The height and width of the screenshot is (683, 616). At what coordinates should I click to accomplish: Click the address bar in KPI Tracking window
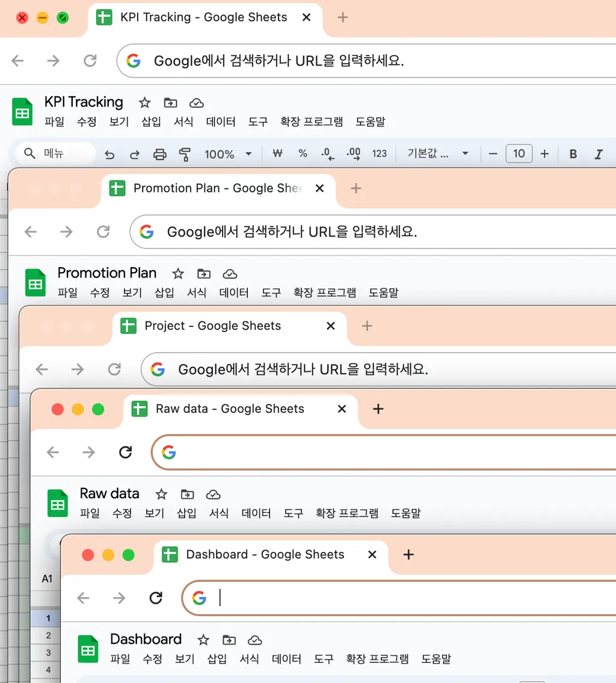tap(366, 61)
